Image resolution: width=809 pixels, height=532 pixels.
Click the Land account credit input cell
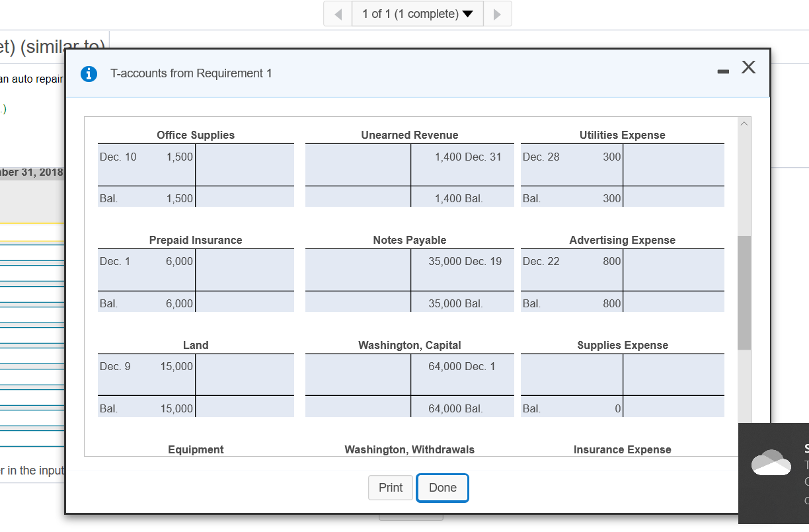click(x=245, y=375)
